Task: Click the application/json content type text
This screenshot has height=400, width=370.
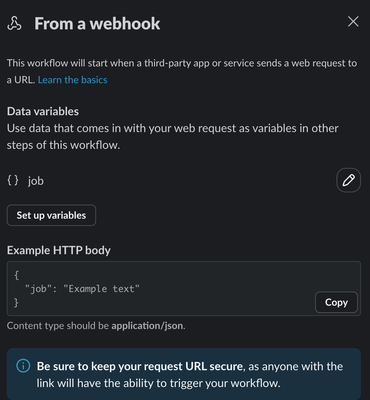Action: (x=147, y=326)
